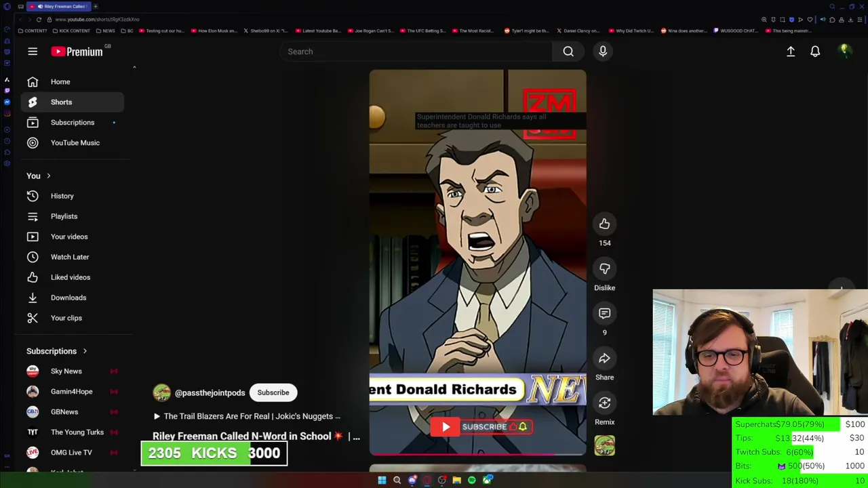Open the Elon Musk bookmark
868x488 pixels.
[x=214, y=30]
